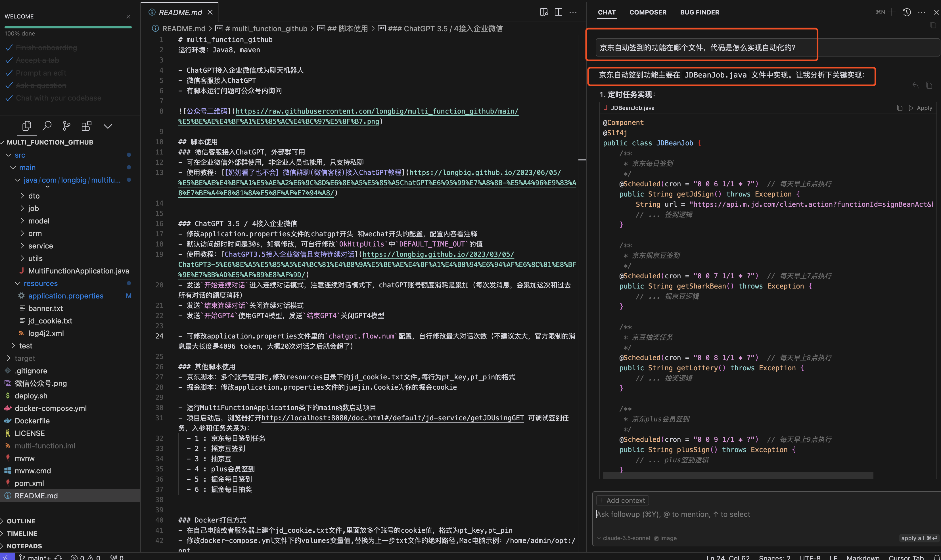The image size is (941, 560).
Task: Open the Markdown preview for README.md
Action: [543, 12]
